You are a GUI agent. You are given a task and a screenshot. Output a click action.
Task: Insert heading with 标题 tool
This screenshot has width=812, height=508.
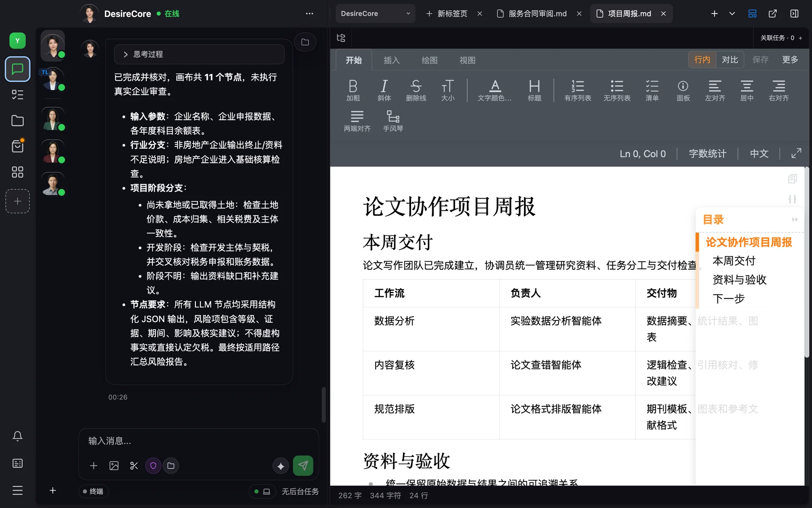[534, 90]
